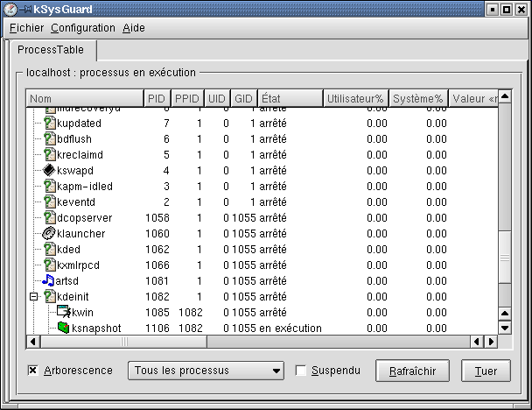Click the artsd music note icon
This screenshot has width=532, height=410.
(x=49, y=280)
